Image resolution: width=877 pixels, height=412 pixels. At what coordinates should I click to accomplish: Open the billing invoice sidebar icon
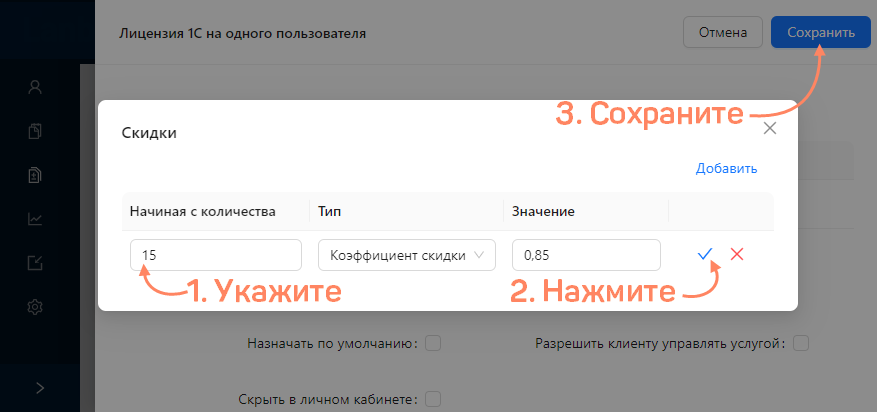[x=35, y=175]
